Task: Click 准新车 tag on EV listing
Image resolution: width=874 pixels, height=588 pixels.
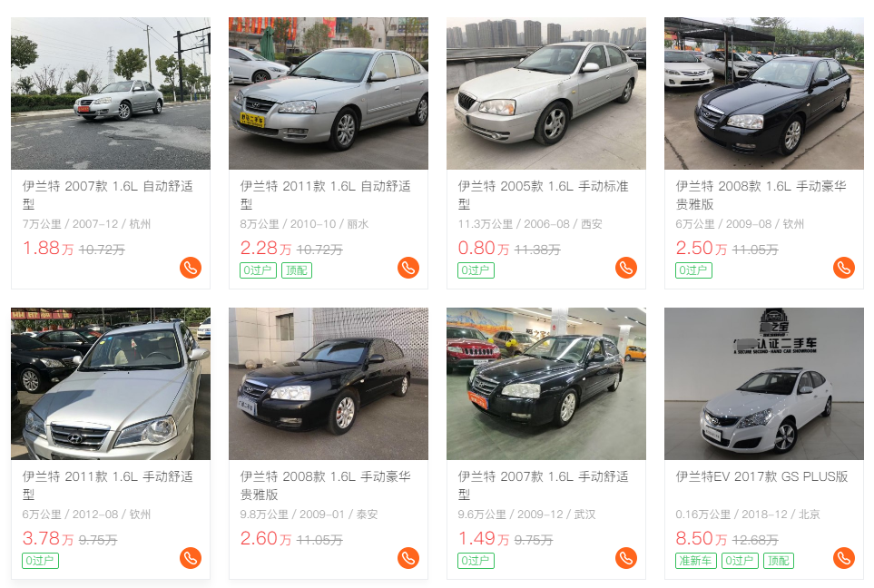Action: pos(696,561)
